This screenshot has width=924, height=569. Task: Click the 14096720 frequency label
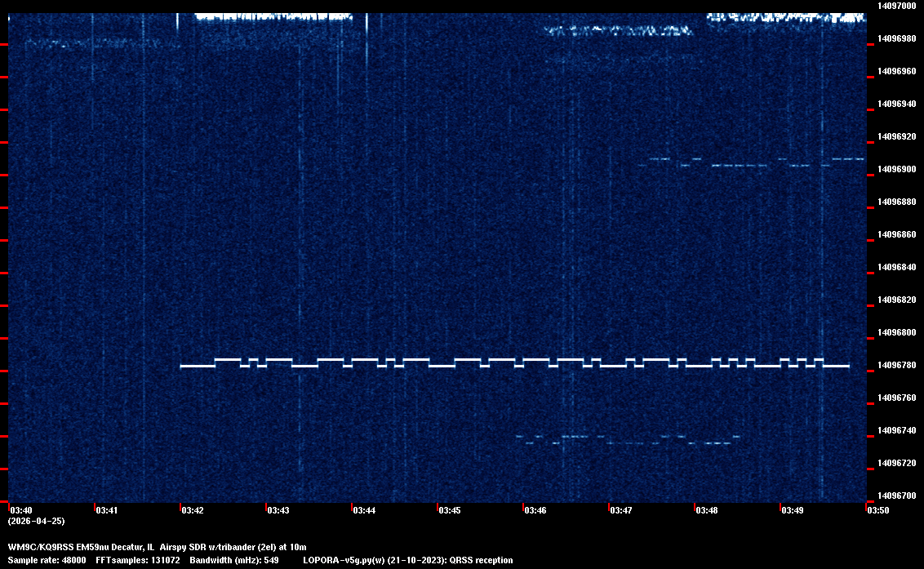pyautogui.click(x=896, y=463)
